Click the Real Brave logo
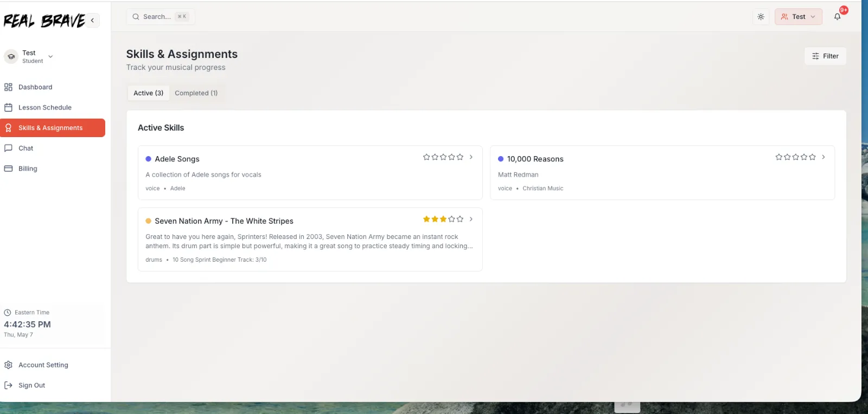 pyautogui.click(x=44, y=21)
